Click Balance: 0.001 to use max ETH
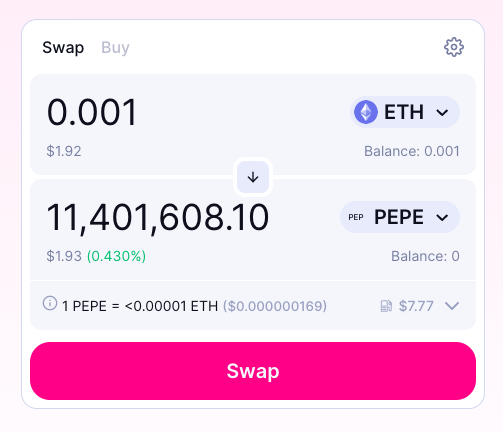This screenshot has height=432, width=503. 412,151
